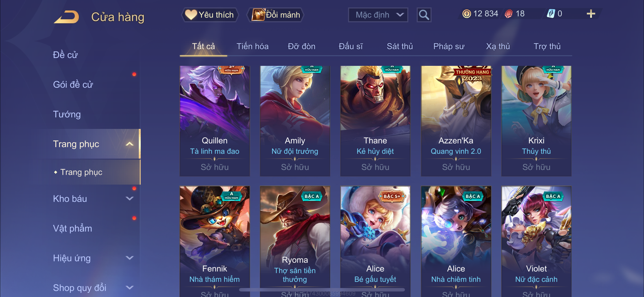
Task: Tap the gold coin currency icon
Action: [466, 14]
